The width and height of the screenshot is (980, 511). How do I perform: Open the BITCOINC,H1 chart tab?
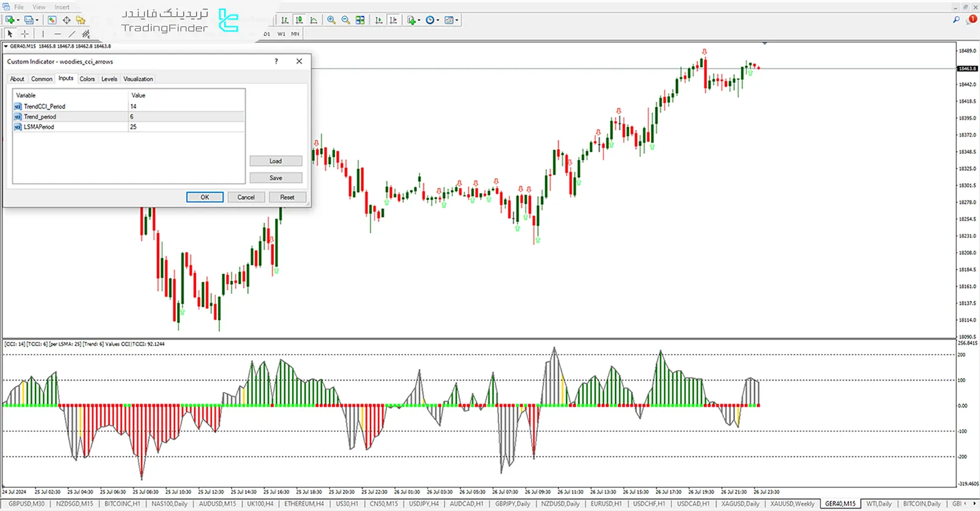[122, 504]
